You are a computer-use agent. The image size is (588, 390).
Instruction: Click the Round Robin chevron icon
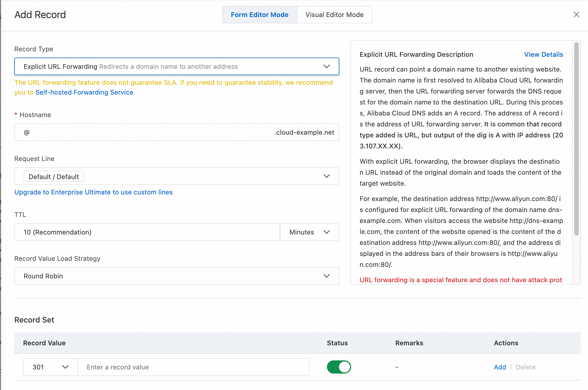click(326, 276)
